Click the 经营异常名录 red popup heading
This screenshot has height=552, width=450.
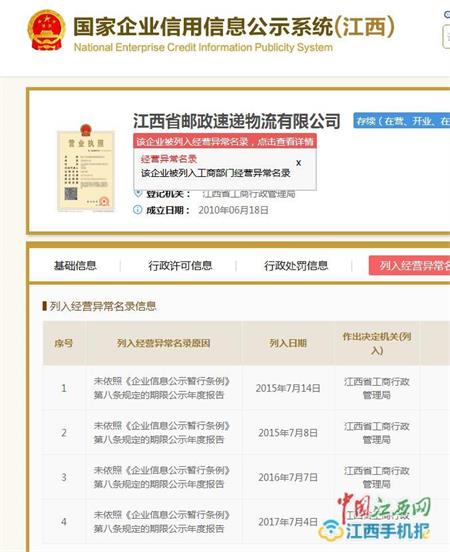tap(169, 159)
